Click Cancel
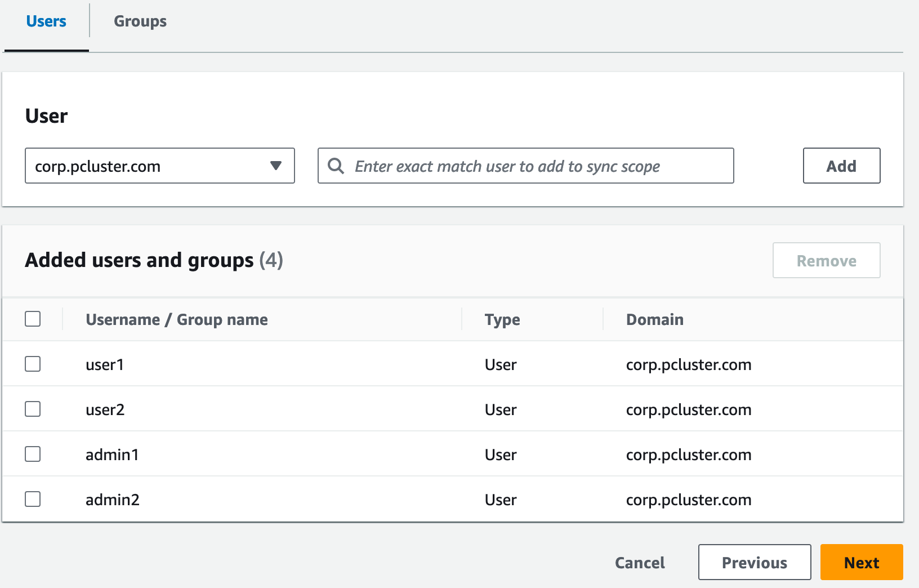 click(640, 562)
